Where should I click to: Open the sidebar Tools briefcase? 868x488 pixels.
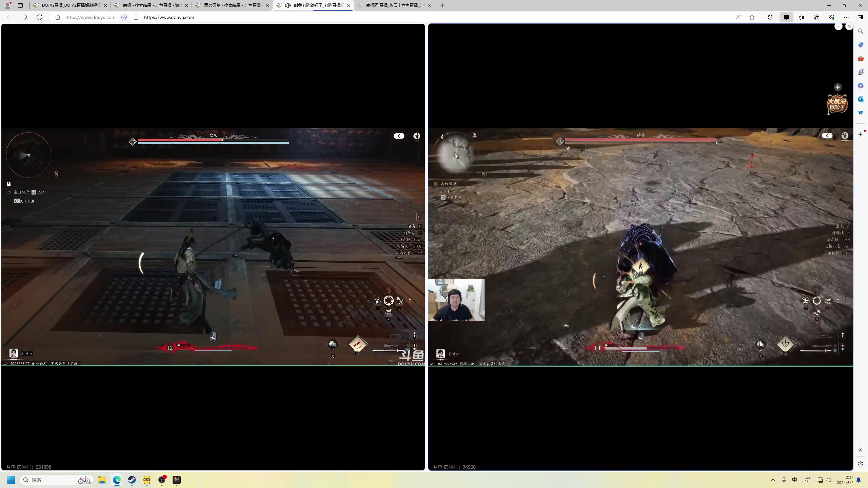[861, 59]
